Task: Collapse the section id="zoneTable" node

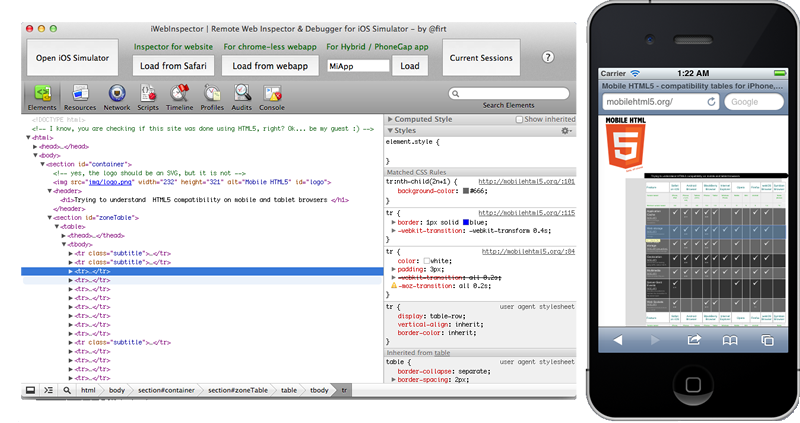Action: coord(49,217)
